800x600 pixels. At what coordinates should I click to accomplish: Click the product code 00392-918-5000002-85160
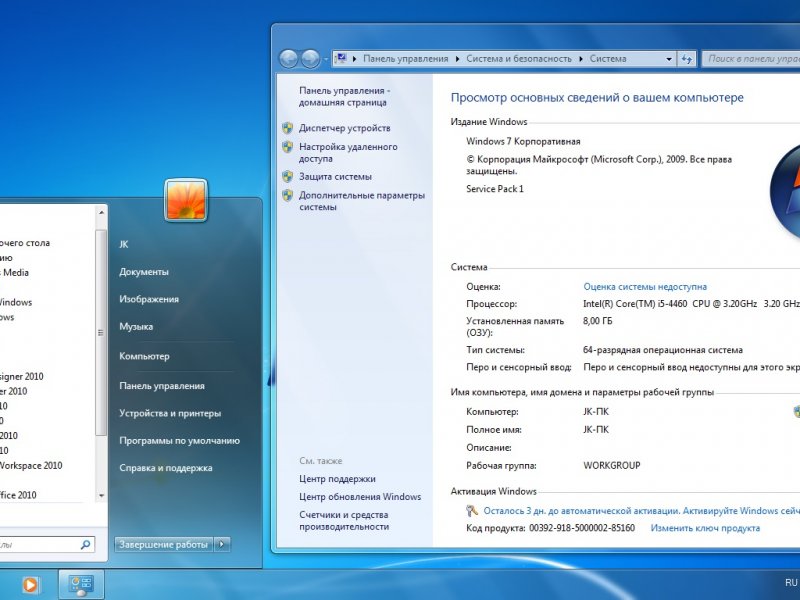(582, 528)
